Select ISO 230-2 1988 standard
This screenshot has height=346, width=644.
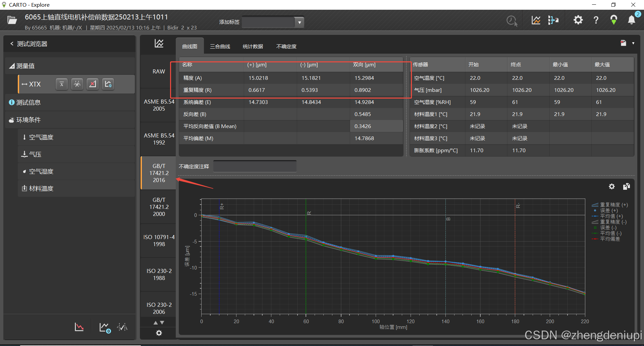[159, 275]
